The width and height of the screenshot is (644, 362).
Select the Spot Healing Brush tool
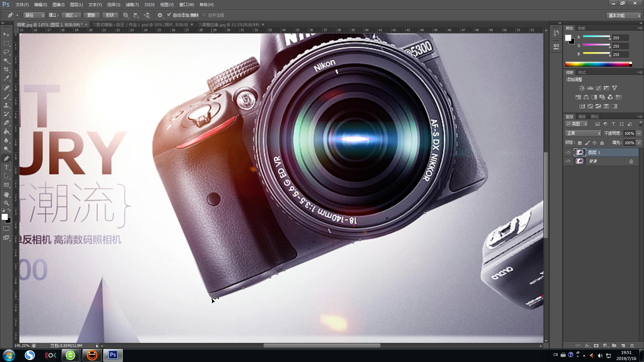(x=6, y=88)
